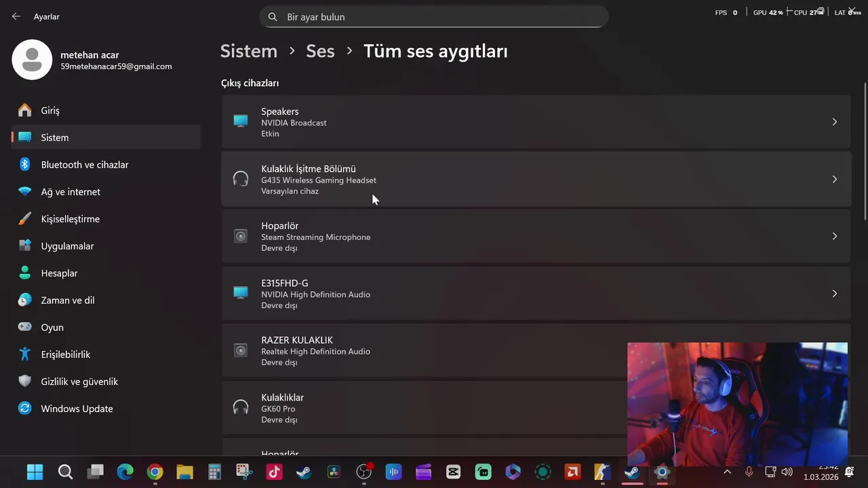
Task: Select 'Kulaklıklar' GK60 Pro row title
Action: click(x=282, y=397)
